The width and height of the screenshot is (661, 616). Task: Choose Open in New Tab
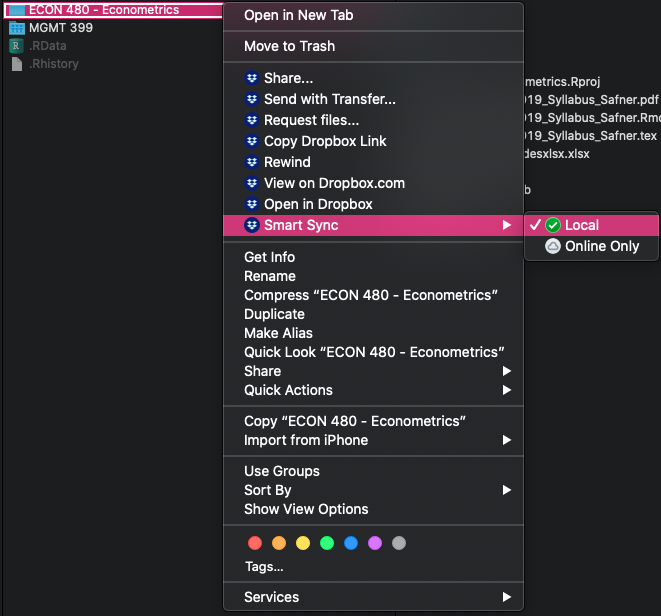coord(298,15)
